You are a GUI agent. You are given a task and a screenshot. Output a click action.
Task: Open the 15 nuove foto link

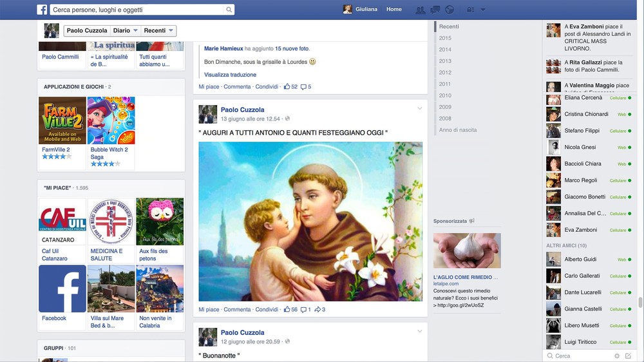click(x=292, y=48)
